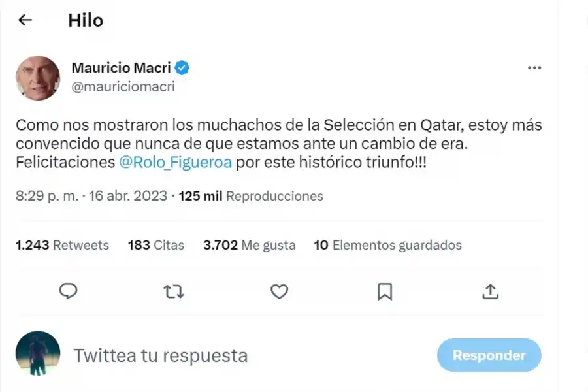
Task: Click the Hilo tab heading
Action: (86, 20)
